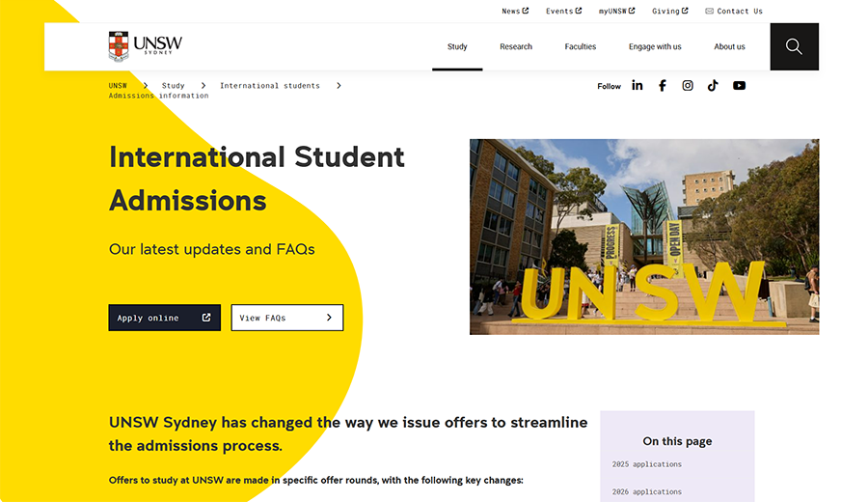This screenshot has height=502, width=868.
Task: Click the View FAQs button
Action: pyautogui.click(x=286, y=318)
